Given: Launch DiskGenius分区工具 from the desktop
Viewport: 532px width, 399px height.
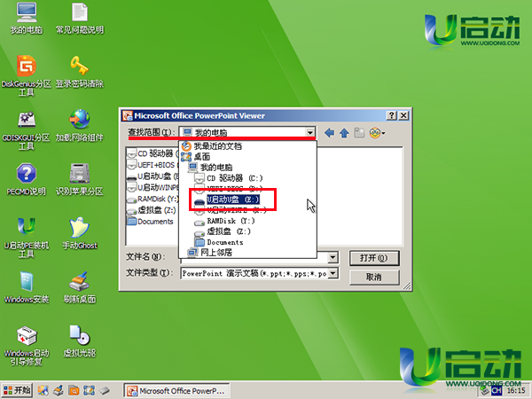Looking at the screenshot, I should point(26,75).
